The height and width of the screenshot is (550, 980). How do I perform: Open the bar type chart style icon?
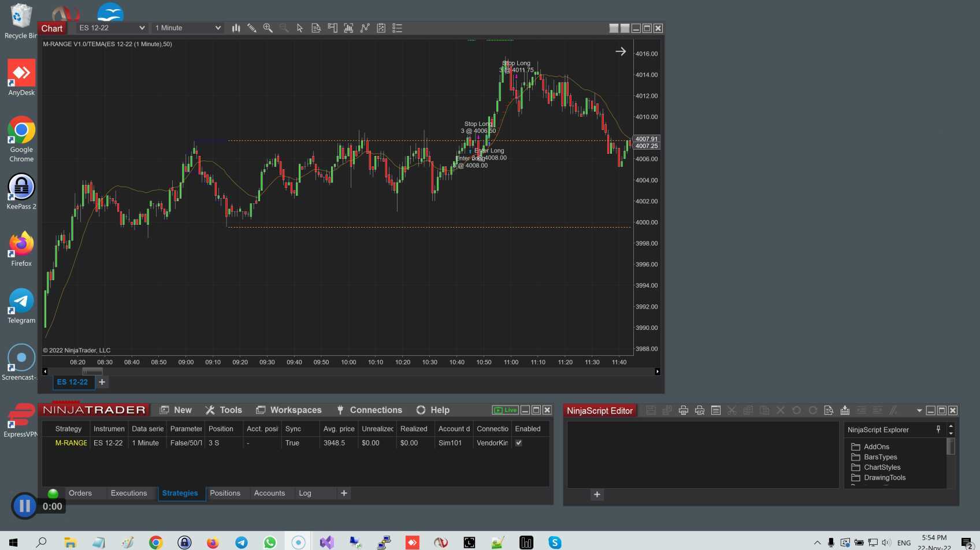236,28
